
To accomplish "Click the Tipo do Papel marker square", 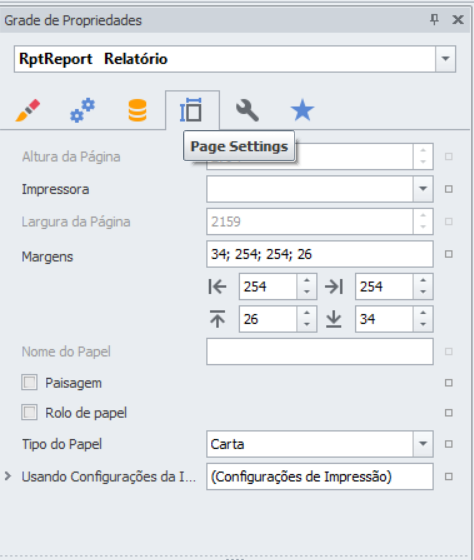I will pyautogui.click(x=449, y=444).
